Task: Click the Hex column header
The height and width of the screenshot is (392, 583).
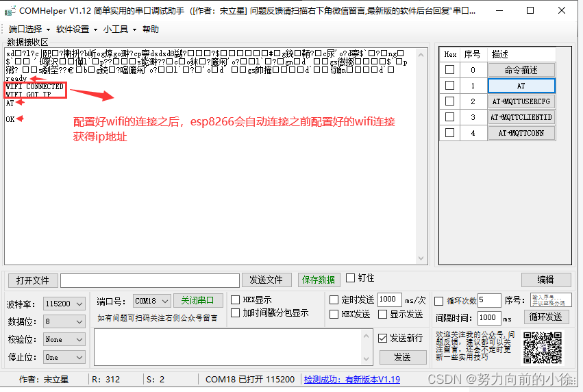Action: 450,54
